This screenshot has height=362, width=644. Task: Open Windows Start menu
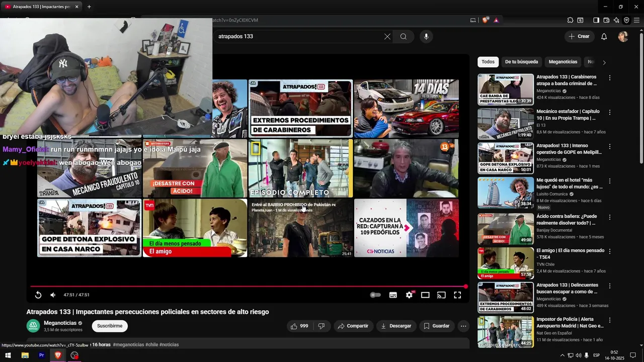pyautogui.click(x=8, y=355)
